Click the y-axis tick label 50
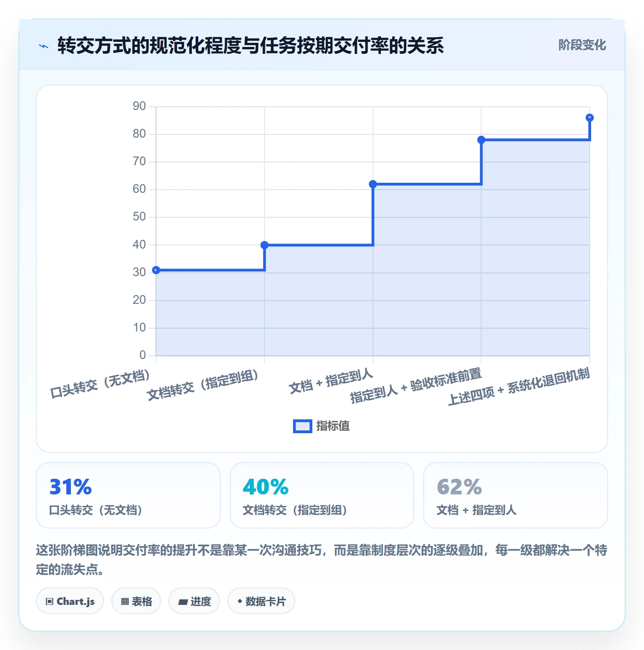Image resolution: width=644 pixels, height=650 pixels. click(x=139, y=217)
